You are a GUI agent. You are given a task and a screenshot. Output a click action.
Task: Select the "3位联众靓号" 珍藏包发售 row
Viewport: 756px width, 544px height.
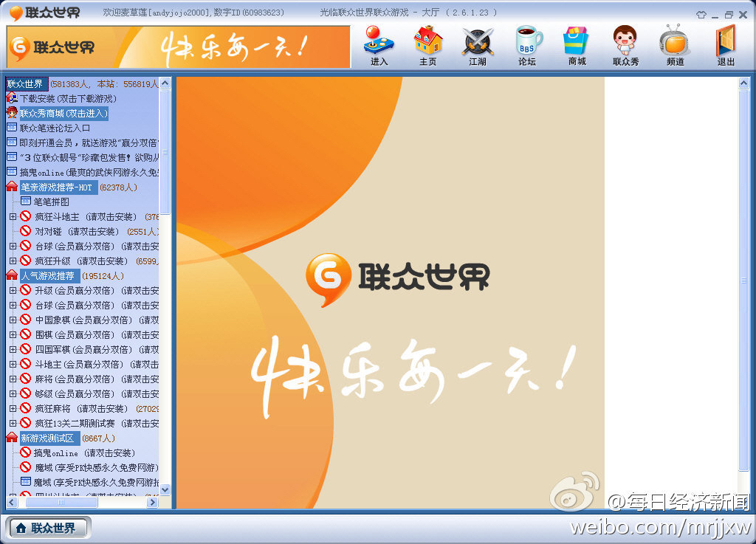89,157
